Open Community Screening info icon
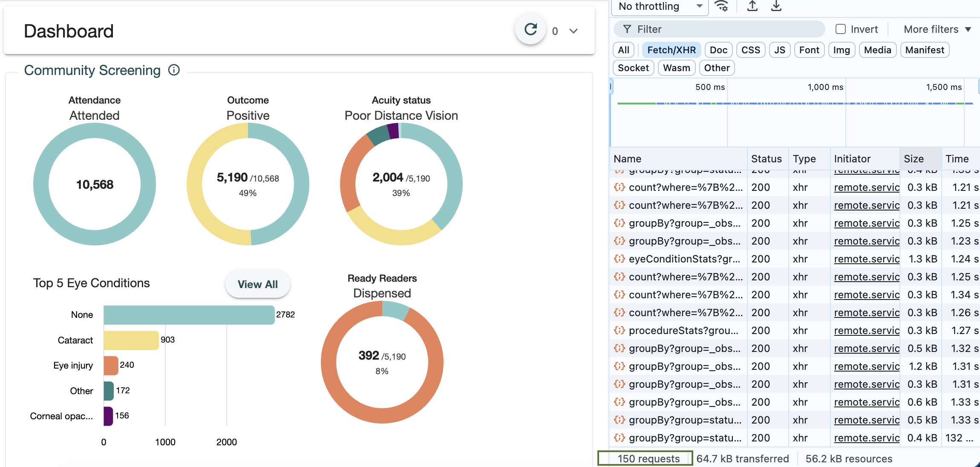The width and height of the screenshot is (980, 467). [x=174, y=70]
